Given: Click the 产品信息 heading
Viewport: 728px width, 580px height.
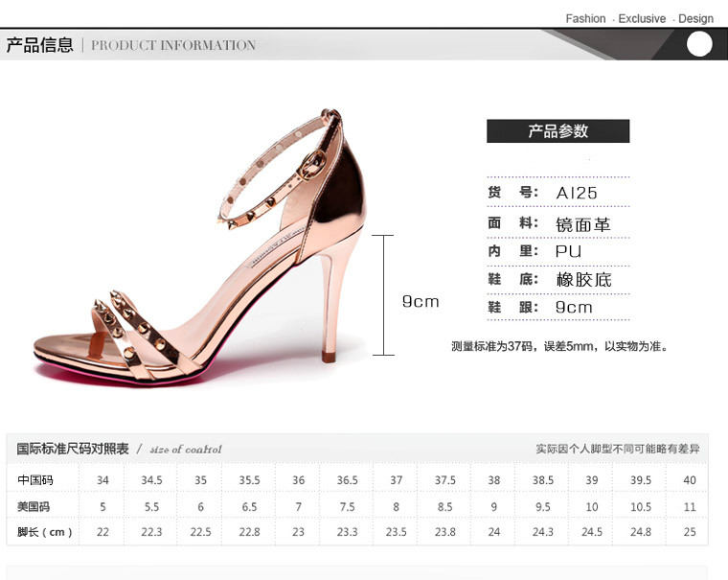Looking at the screenshot, I should (40, 45).
